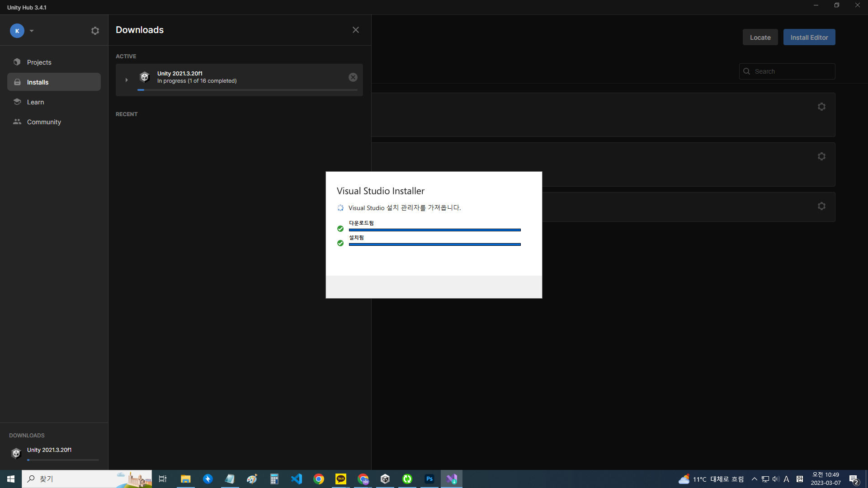868x488 pixels.
Task: Open Visual Studio Installer taskbar icon
Action: 452,479
